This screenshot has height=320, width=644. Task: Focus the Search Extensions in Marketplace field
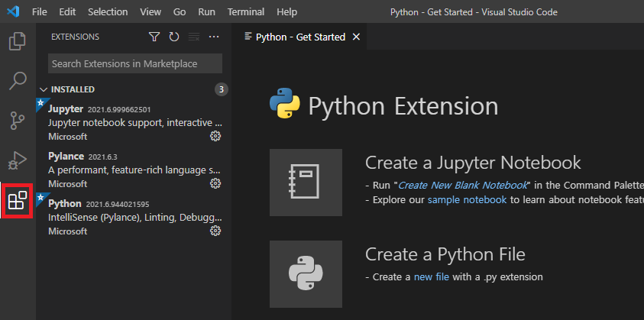pos(135,63)
